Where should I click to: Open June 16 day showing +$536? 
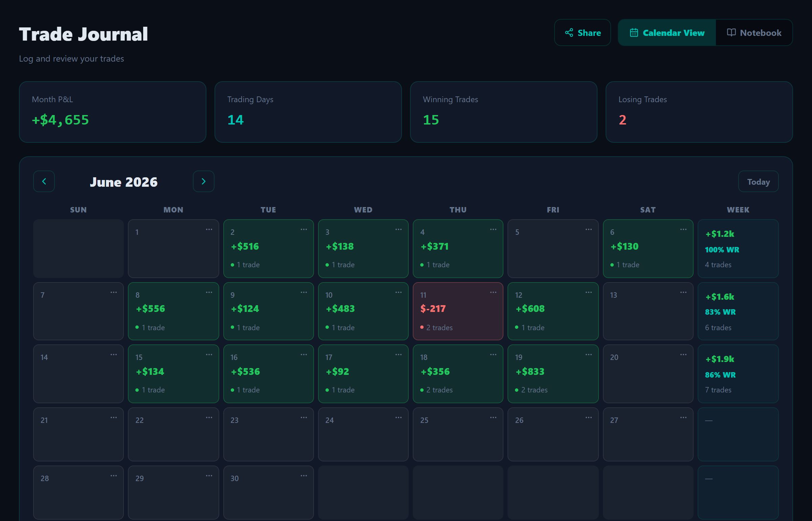(x=268, y=374)
